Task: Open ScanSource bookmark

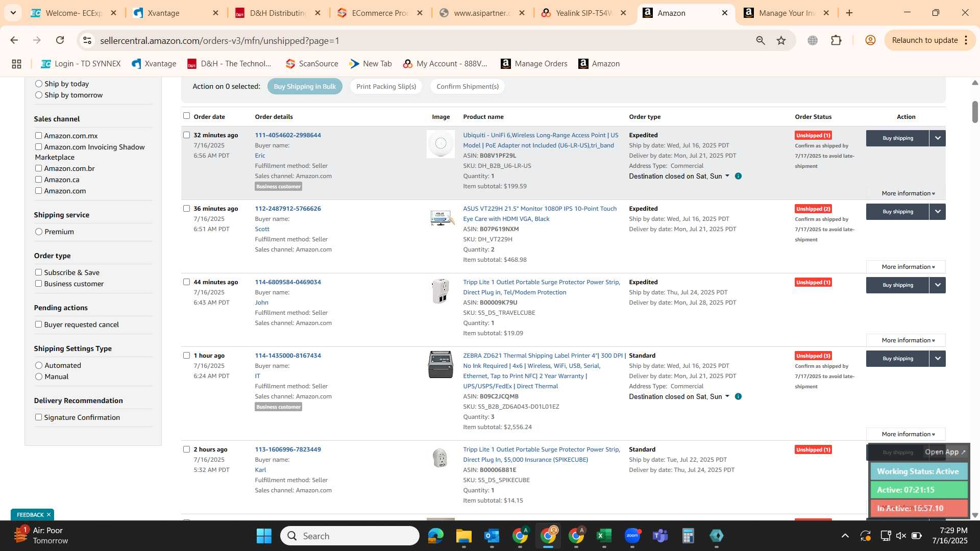Action: pos(312,64)
